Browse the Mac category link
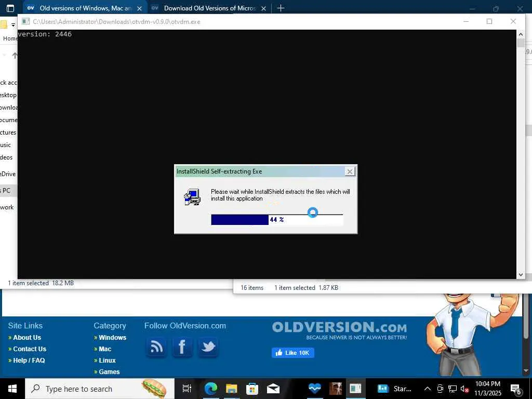The width and height of the screenshot is (532, 399). [x=105, y=349]
